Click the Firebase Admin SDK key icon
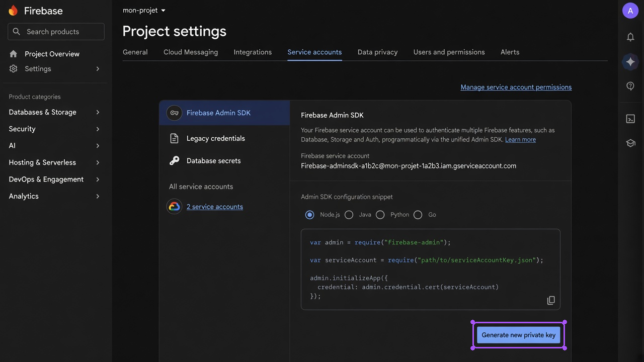 pyautogui.click(x=175, y=113)
